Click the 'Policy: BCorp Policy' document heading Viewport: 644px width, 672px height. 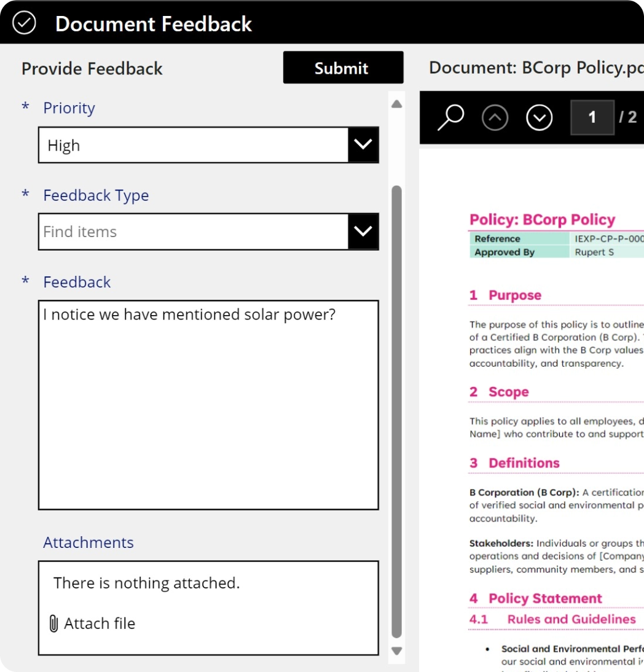543,219
